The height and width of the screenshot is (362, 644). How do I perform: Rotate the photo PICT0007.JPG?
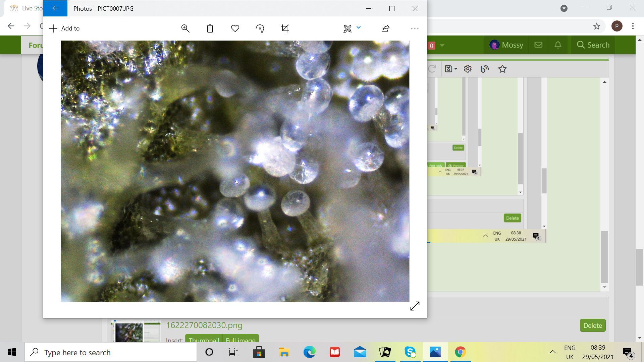point(260,28)
